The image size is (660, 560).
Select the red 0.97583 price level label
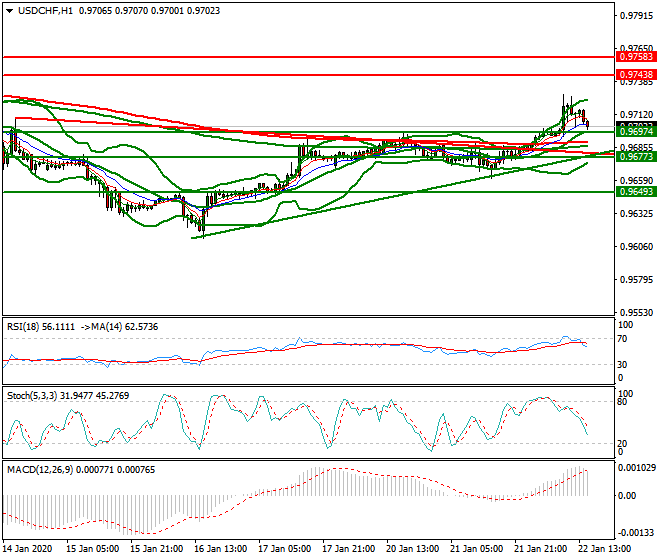click(x=636, y=57)
